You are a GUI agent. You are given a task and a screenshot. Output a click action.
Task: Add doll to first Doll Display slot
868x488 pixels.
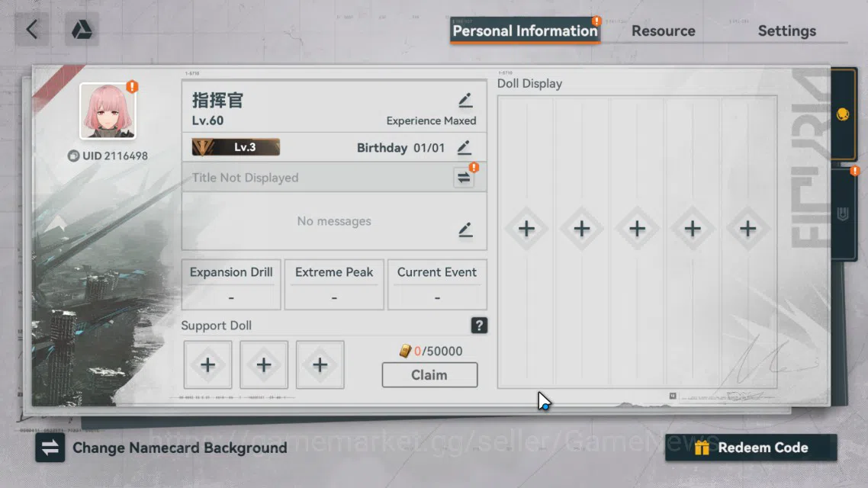(x=526, y=229)
